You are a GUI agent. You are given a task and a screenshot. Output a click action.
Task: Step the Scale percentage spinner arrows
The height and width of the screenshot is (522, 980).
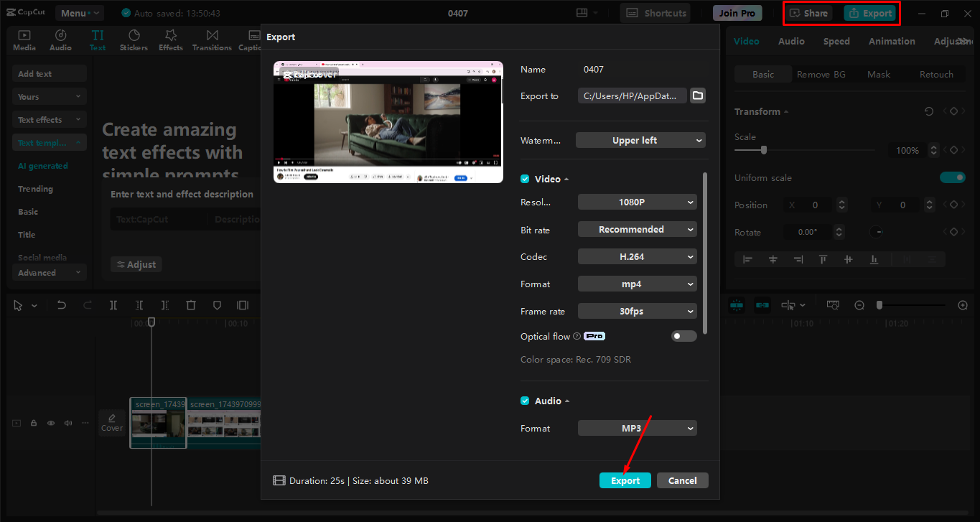click(933, 150)
